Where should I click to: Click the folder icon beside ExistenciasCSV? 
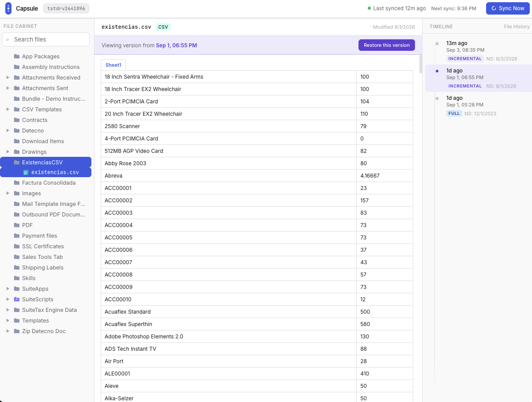[x=17, y=163]
